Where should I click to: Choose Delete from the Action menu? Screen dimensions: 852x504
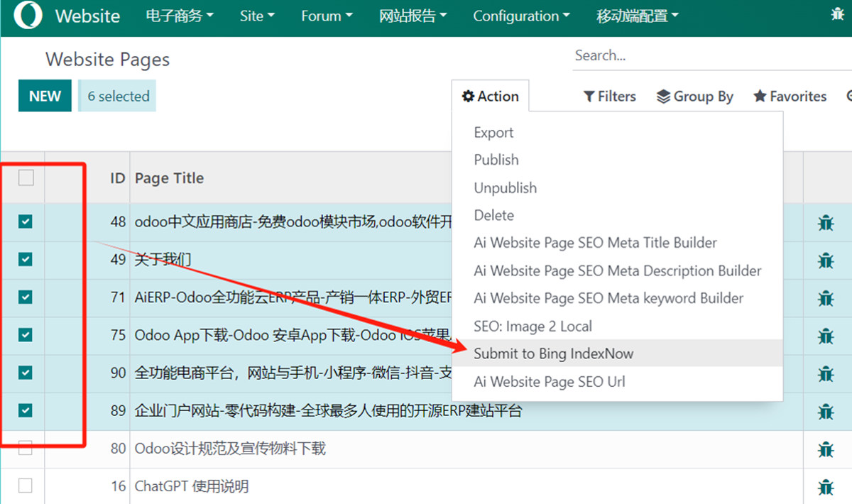(x=493, y=215)
